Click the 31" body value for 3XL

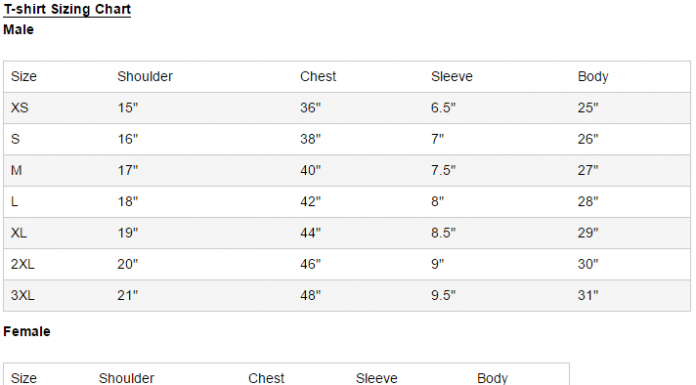point(588,295)
